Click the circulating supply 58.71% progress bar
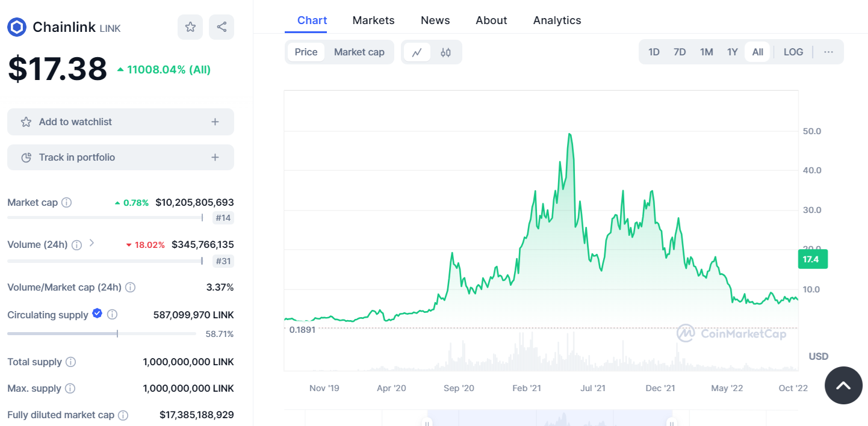This screenshot has width=868, height=426. 101,333
